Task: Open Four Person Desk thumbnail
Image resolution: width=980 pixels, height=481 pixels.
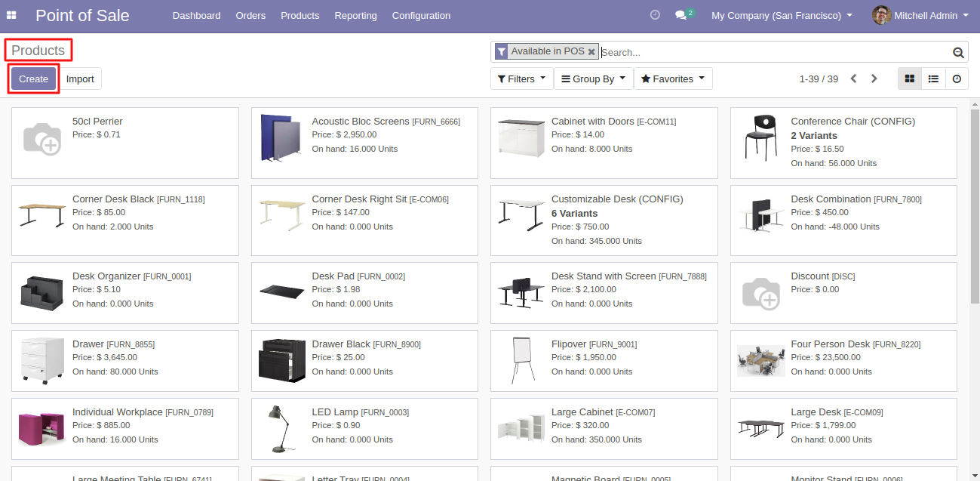Action: [760, 361]
